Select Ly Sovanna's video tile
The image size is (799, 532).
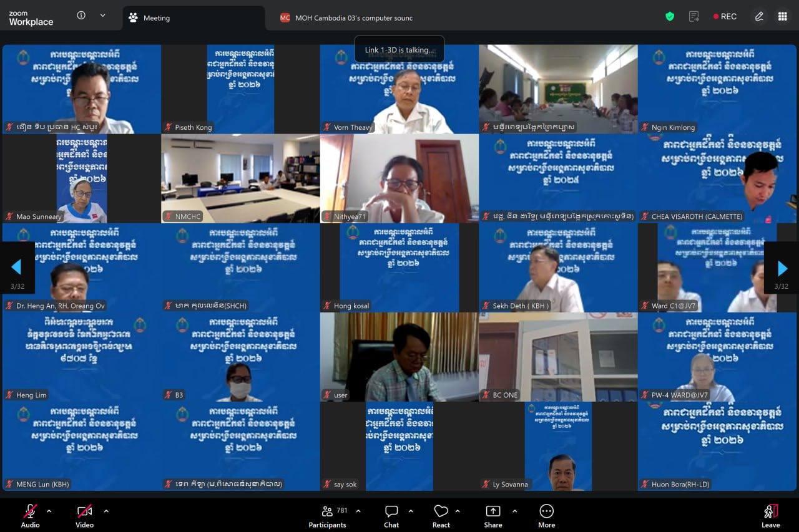click(558, 446)
